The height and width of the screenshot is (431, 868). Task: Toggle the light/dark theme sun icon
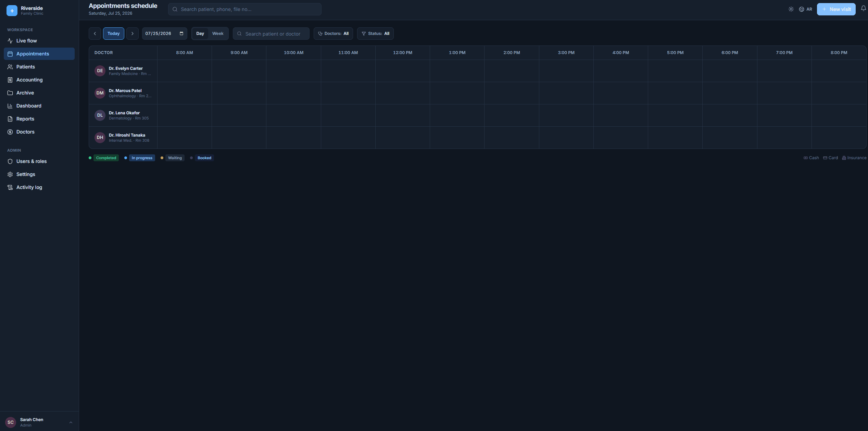coord(791,9)
